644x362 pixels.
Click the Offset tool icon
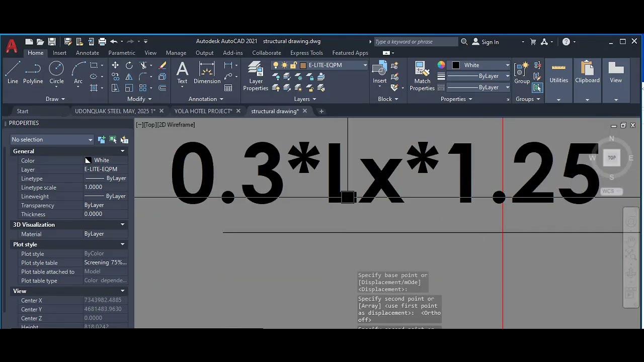[163, 88]
